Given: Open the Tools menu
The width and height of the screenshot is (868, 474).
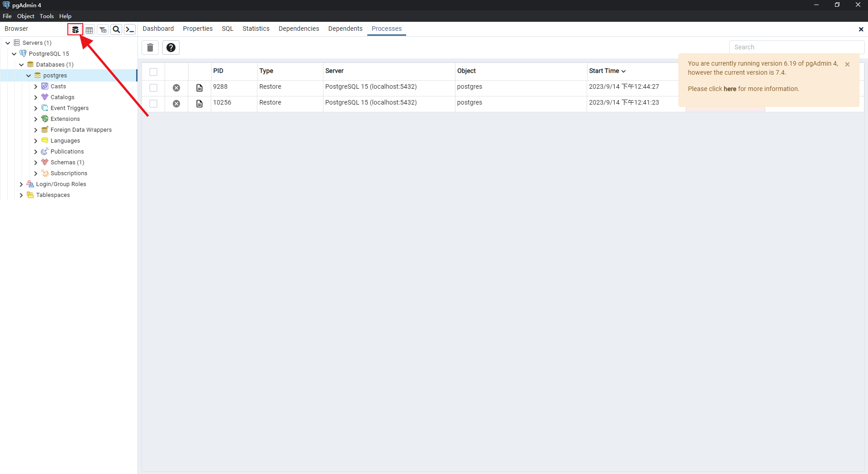Looking at the screenshot, I should point(47,16).
